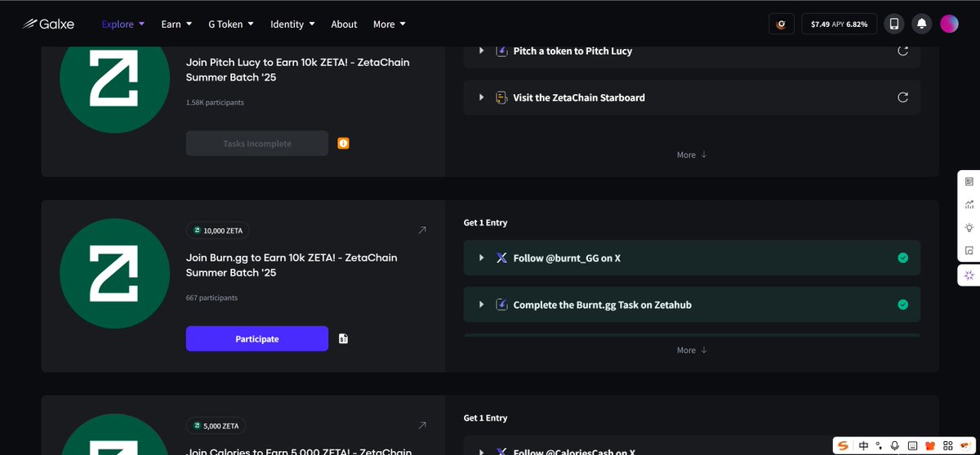Click the 667 participants text
This screenshot has width=980, height=455.
pos(212,297)
